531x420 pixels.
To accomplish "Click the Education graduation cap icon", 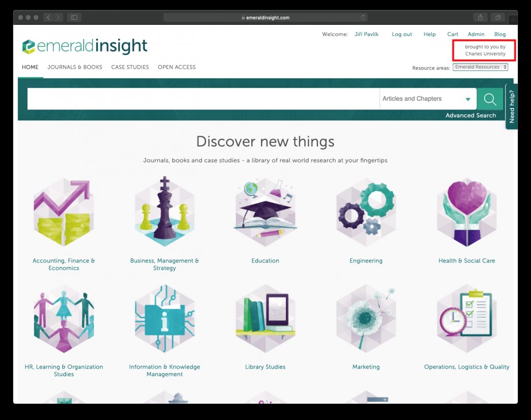I will (x=265, y=212).
